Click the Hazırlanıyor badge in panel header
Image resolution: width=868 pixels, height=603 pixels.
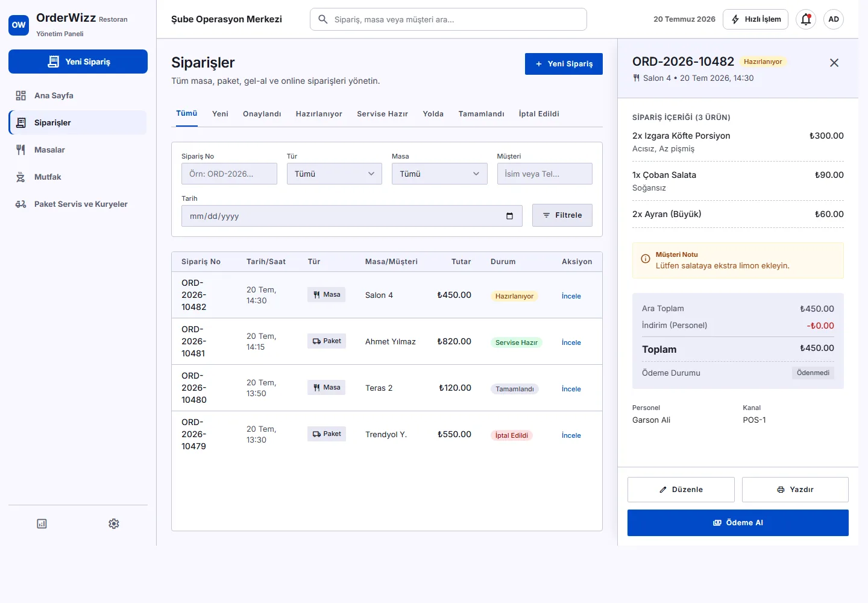click(763, 62)
